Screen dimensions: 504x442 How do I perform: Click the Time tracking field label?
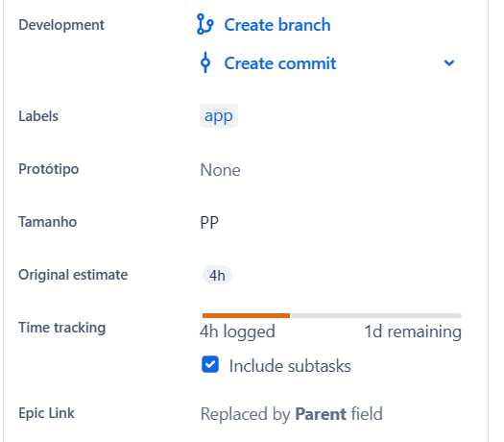(x=62, y=328)
